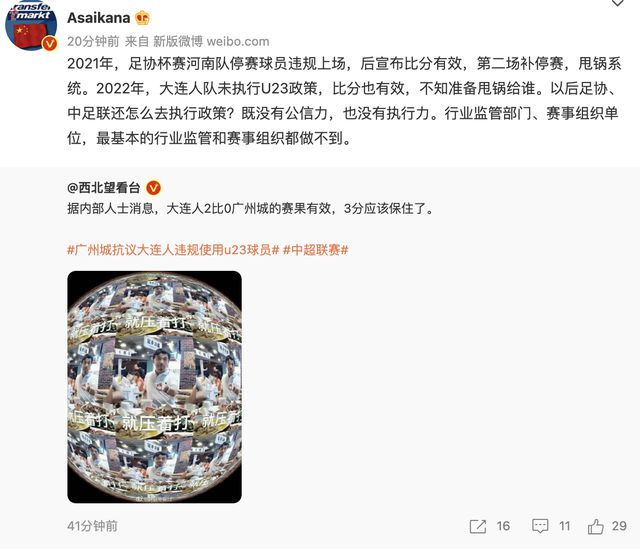Click the verified badge next to 西北望看台
This screenshot has width=640, height=550.
[x=153, y=188]
